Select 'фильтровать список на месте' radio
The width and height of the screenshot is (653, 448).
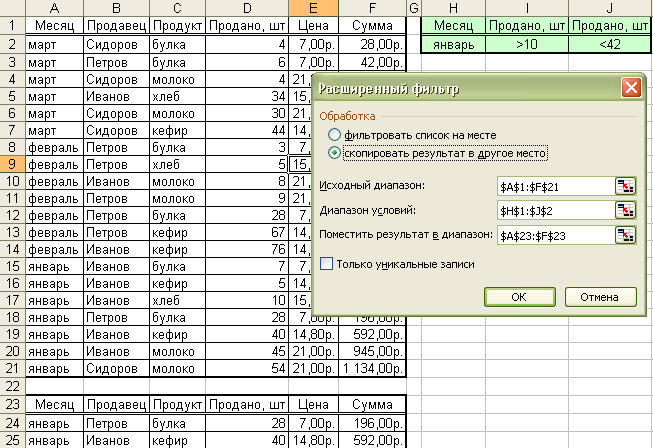334,135
